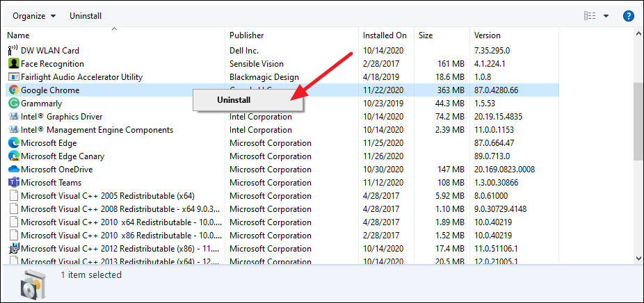
Task: Click the scrollbar down arrow
Action: 638,258
